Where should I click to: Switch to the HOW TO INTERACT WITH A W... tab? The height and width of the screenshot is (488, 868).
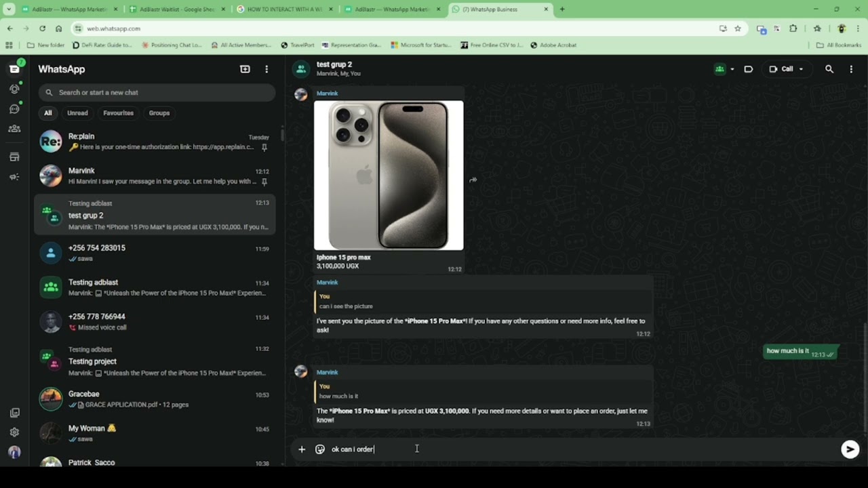(x=285, y=9)
